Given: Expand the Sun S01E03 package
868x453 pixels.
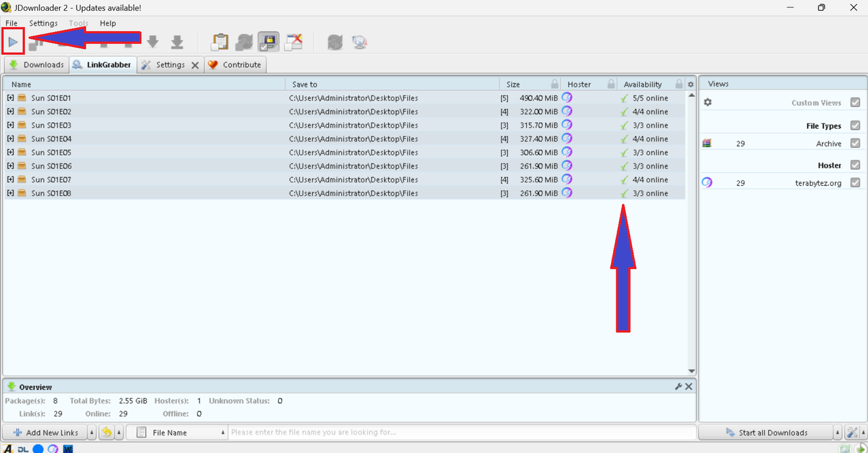Looking at the screenshot, I should 11,125.
